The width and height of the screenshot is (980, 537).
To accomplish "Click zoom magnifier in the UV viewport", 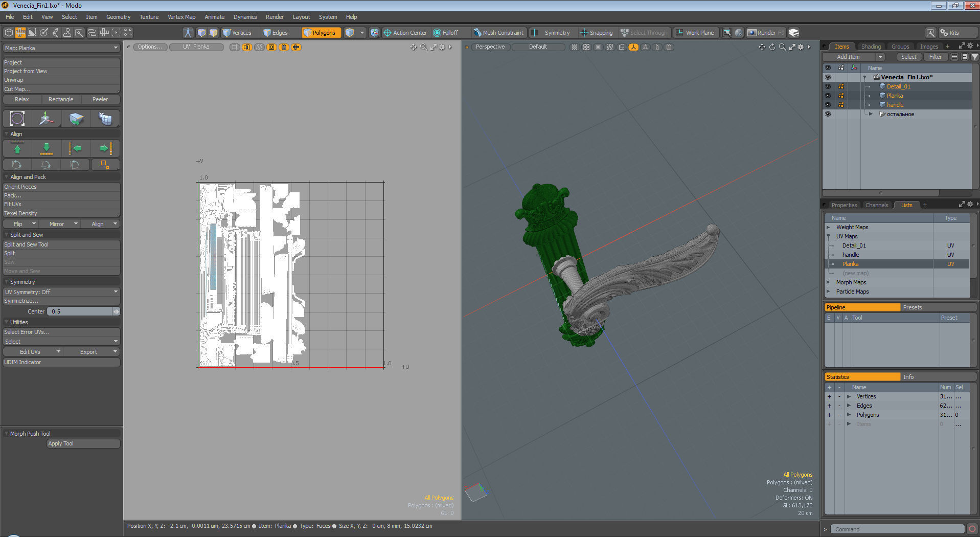I will (x=424, y=47).
